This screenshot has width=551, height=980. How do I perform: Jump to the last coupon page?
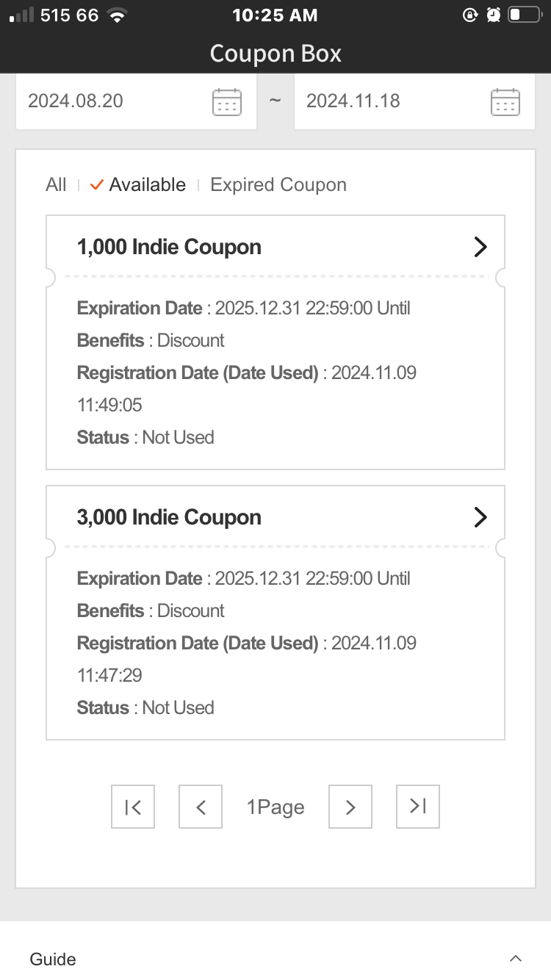coord(418,807)
